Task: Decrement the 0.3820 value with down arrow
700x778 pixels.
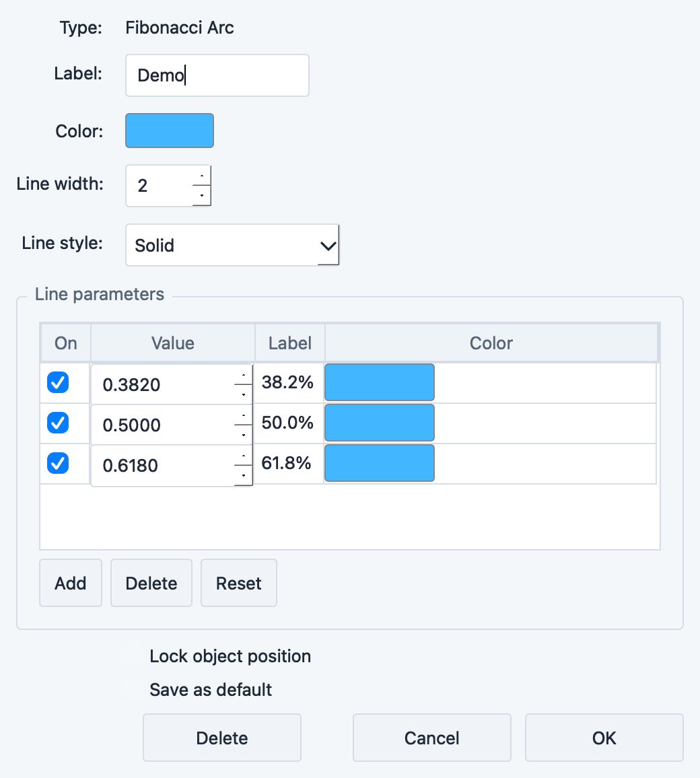Action: click(x=243, y=394)
